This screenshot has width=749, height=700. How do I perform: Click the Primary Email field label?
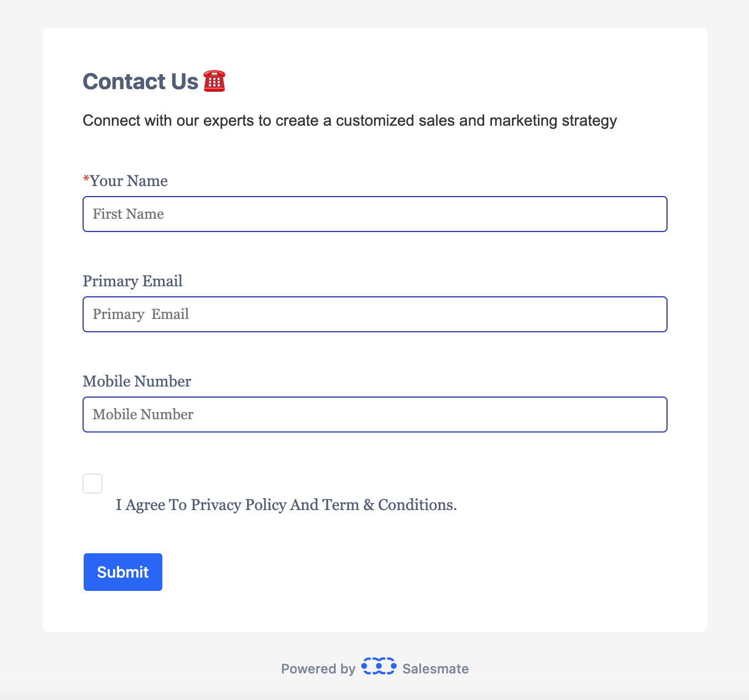pyautogui.click(x=132, y=281)
